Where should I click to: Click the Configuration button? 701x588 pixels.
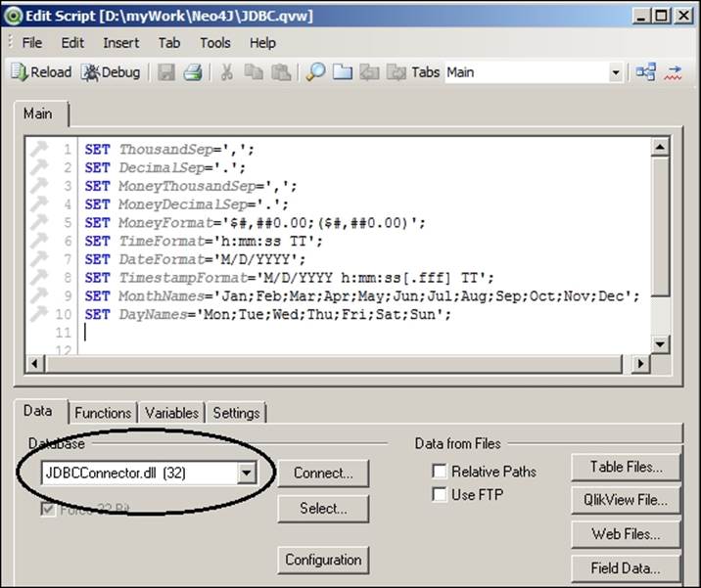click(323, 560)
